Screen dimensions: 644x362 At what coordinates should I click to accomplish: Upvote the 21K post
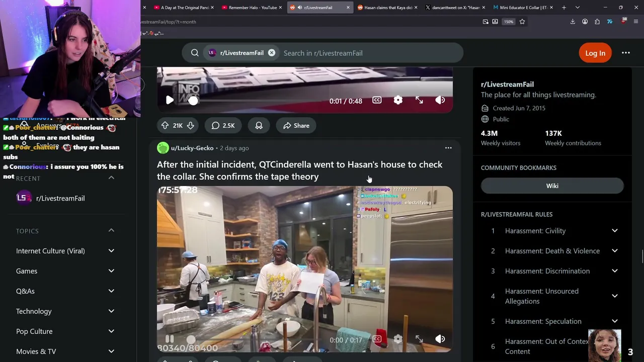pyautogui.click(x=165, y=126)
